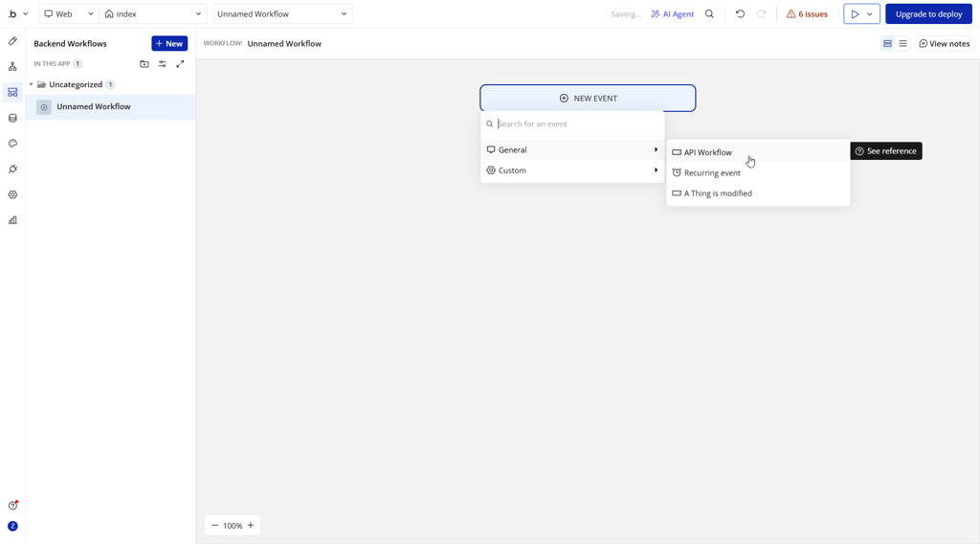Select the Backend Workflows sidebar icon
This screenshot has height=544, width=980.
pos(12,93)
